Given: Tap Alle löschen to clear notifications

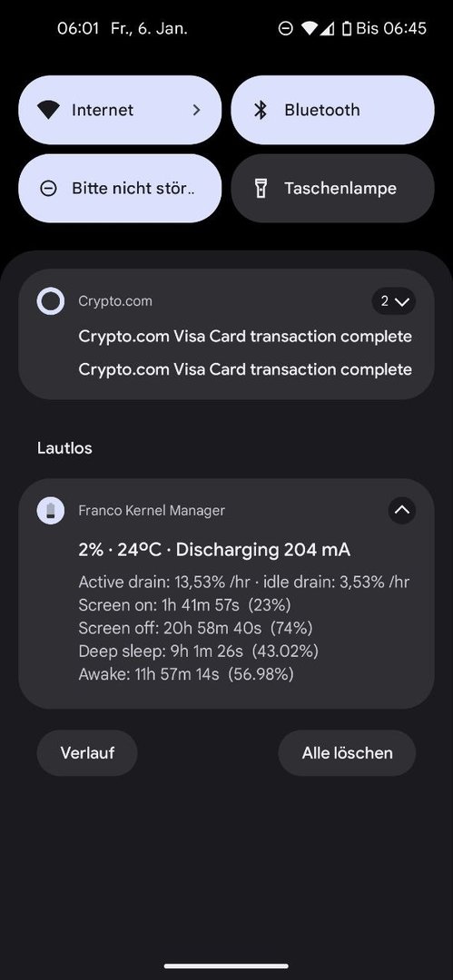Looking at the screenshot, I should click(348, 753).
